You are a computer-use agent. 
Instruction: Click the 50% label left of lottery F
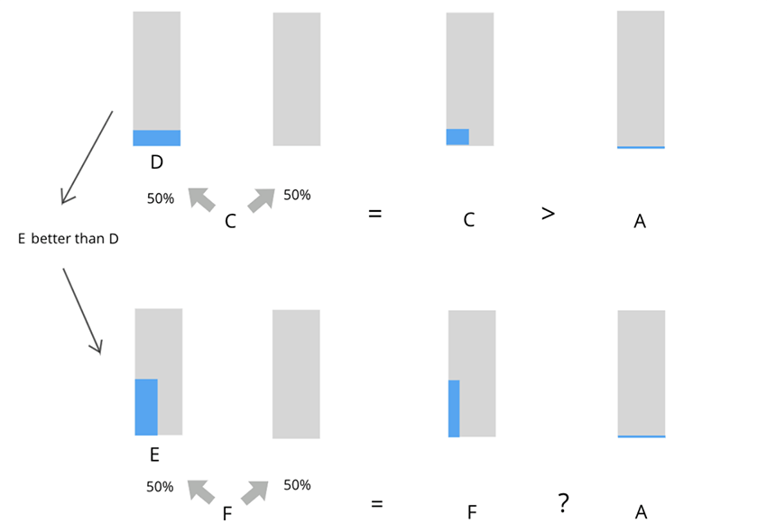tap(160, 487)
